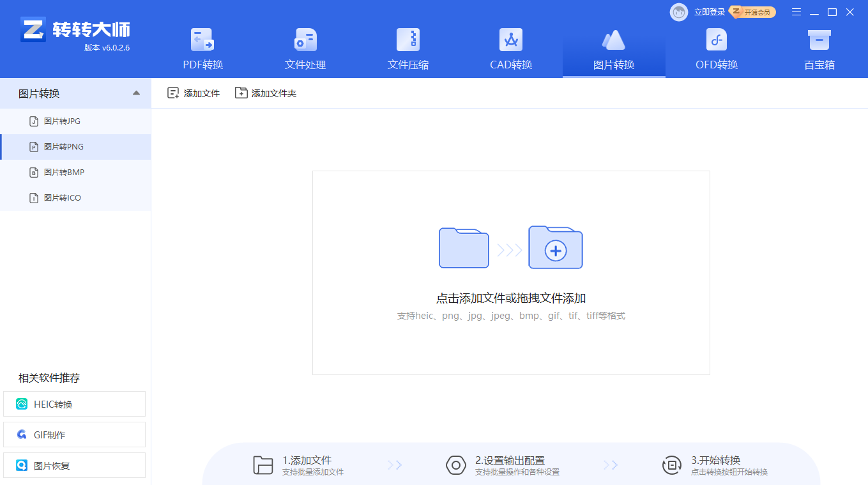
Task: Collapse the 图片转换 sidebar section
Action: [x=136, y=93]
